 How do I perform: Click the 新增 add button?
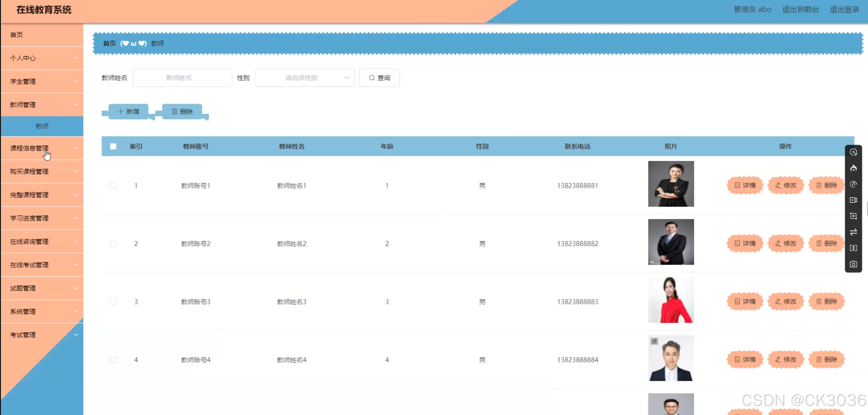(x=128, y=111)
